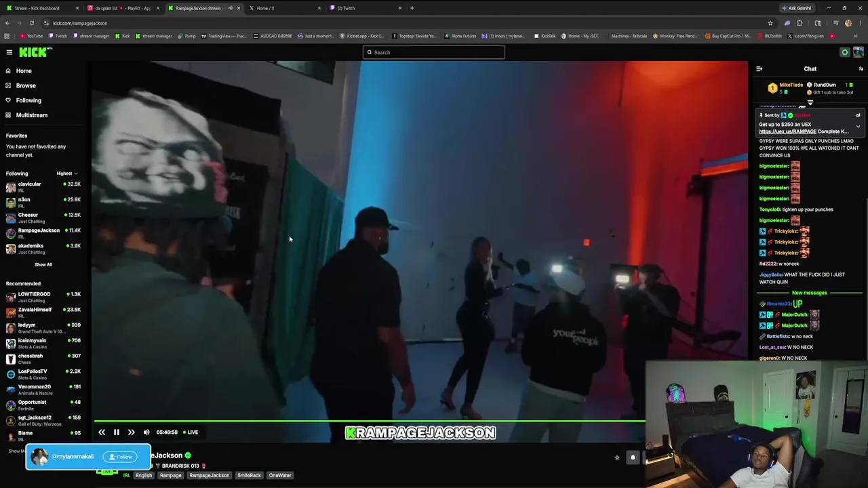
Task: Open Multistream in sidebar
Action: pyautogui.click(x=31, y=115)
